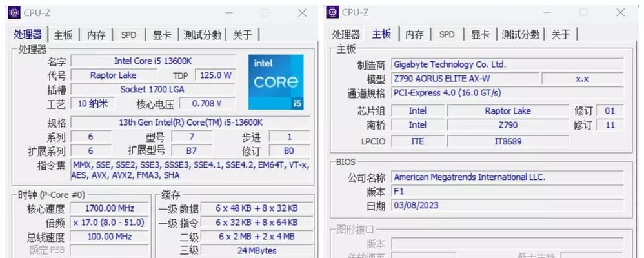
Task: Click the chipset revision value 01
Action: coord(610,111)
